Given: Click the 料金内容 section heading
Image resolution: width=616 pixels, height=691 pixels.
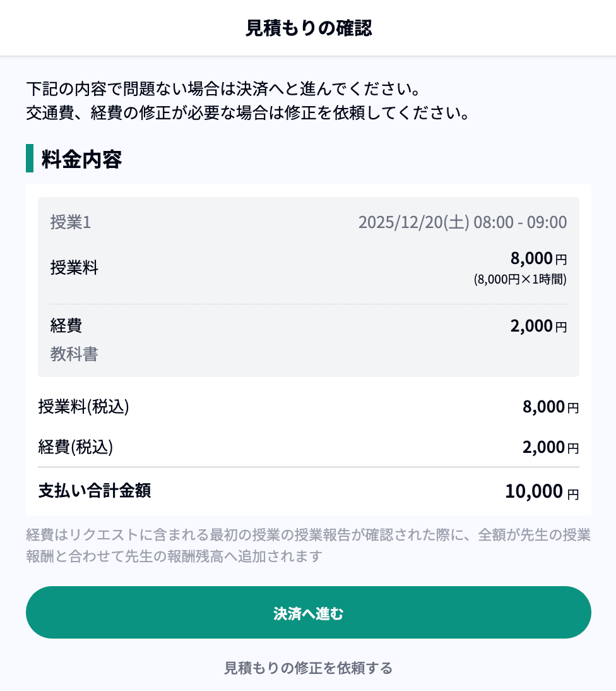Looking at the screenshot, I should (81, 159).
